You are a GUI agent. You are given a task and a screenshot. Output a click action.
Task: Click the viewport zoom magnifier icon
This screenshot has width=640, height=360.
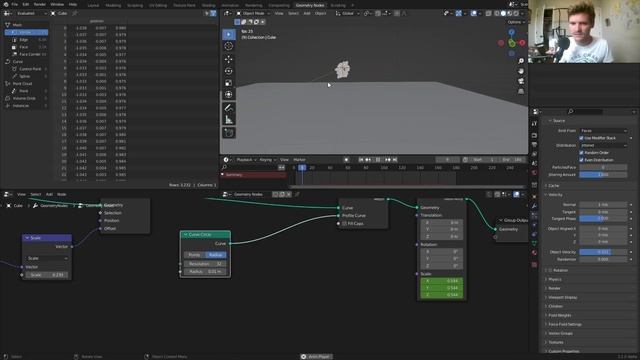pyautogui.click(x=521, y=61)
